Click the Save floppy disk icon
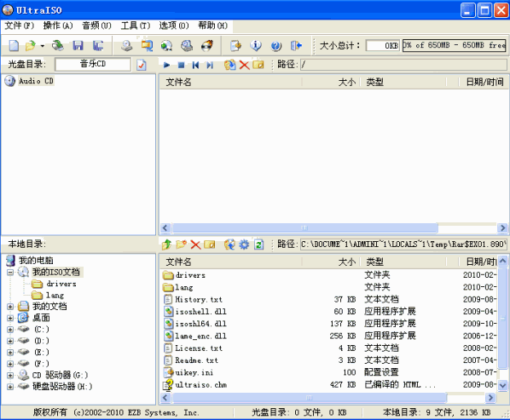Screen dimensions: 510x420 pos(78,45)
